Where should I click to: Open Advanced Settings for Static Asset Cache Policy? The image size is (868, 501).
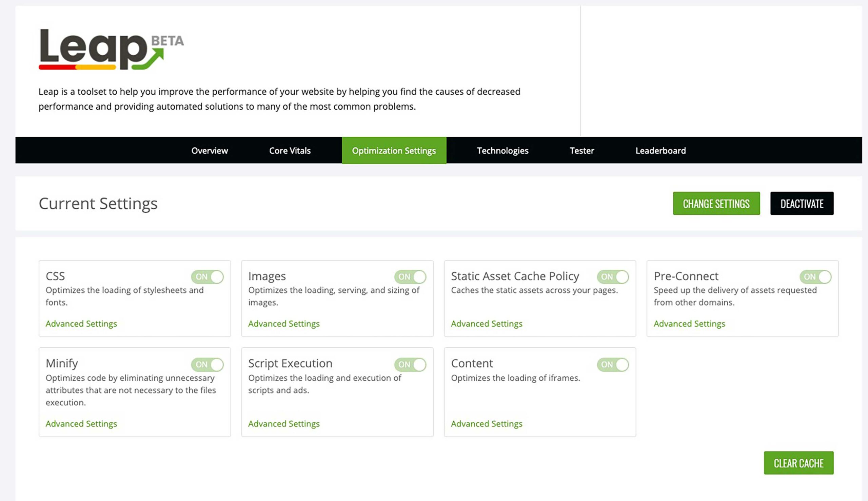[x=487, y=324]
